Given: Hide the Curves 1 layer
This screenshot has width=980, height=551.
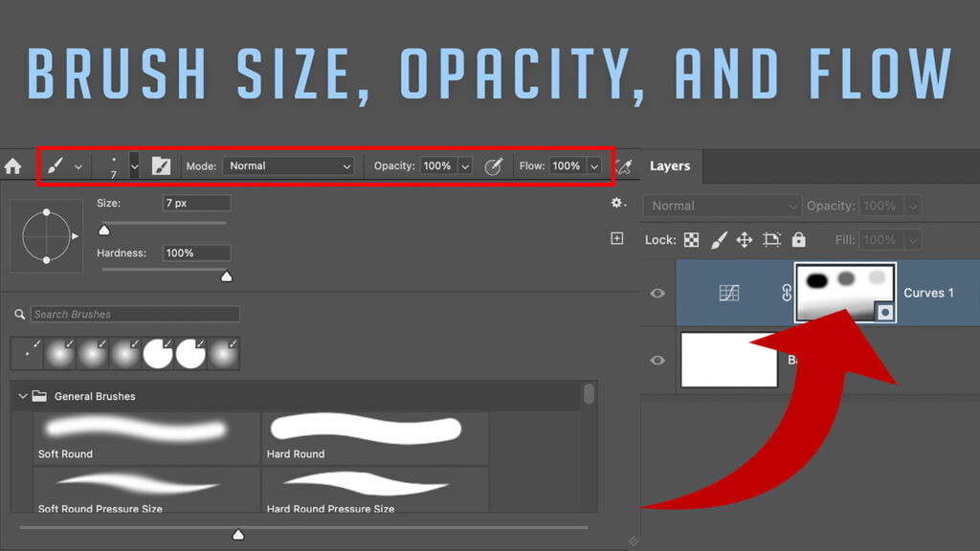Looking at the screenshot, I should (x=657, y=293).
